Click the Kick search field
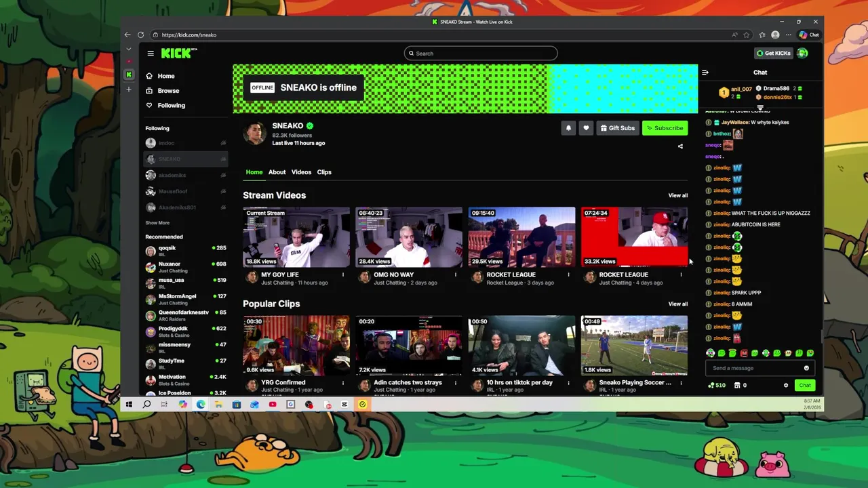Viewport: 868px width, 488px height. coord(481,54)
